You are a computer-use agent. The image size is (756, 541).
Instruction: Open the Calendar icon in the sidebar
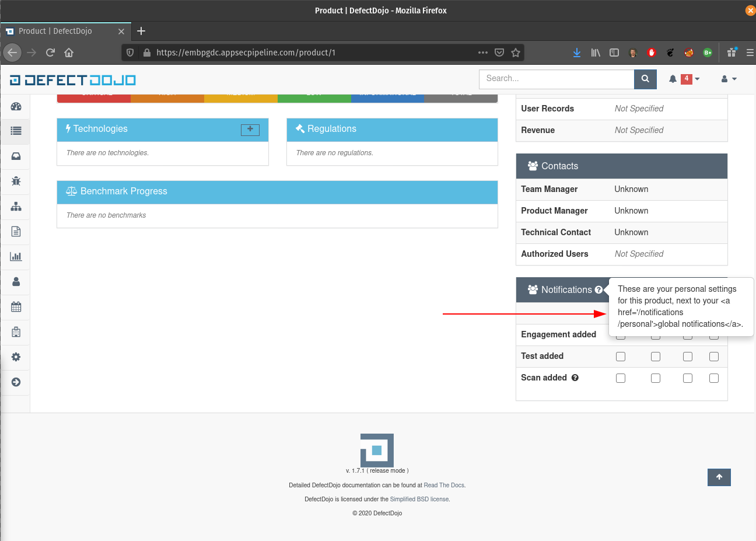point(15,307)
